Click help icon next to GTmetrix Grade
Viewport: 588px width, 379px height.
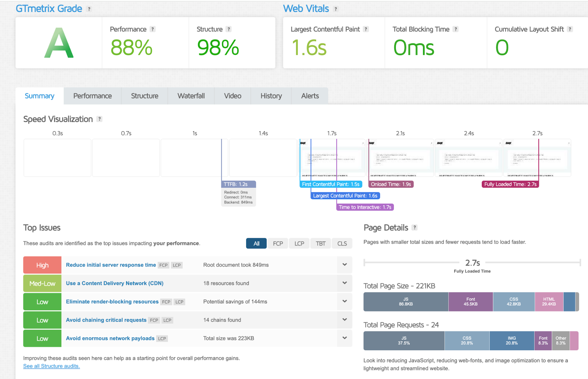(x=89, y=9)
